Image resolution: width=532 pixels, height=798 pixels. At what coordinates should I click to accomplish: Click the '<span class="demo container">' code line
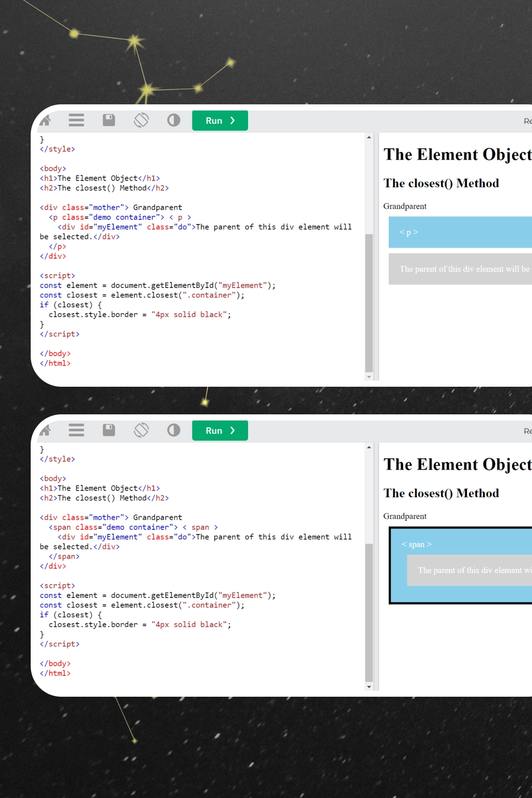tap(134, 527)
